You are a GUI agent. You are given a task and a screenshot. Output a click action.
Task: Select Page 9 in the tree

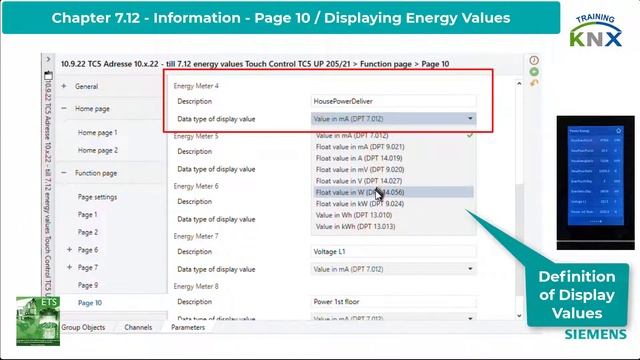88,285
